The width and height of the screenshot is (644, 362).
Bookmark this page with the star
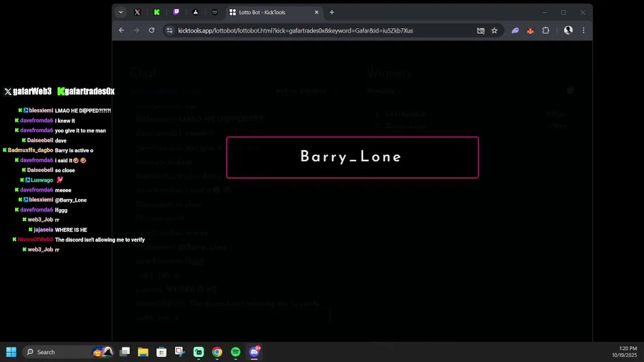(x=494, y=31)
